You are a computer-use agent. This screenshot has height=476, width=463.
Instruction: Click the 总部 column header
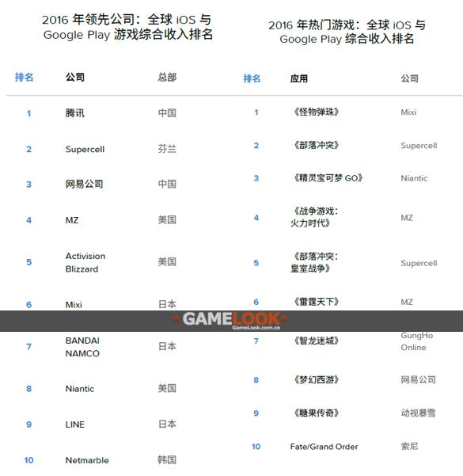coord(167,77)
